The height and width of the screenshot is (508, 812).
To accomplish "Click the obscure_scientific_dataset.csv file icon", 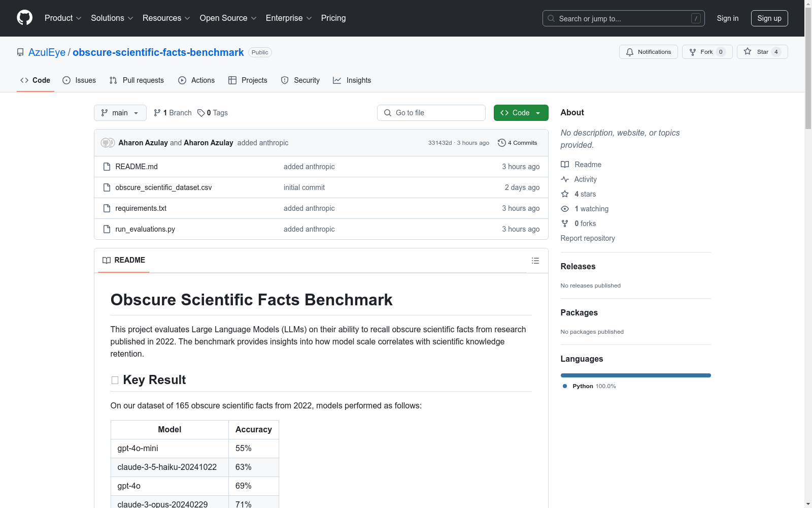I will [x=107, y=187].
